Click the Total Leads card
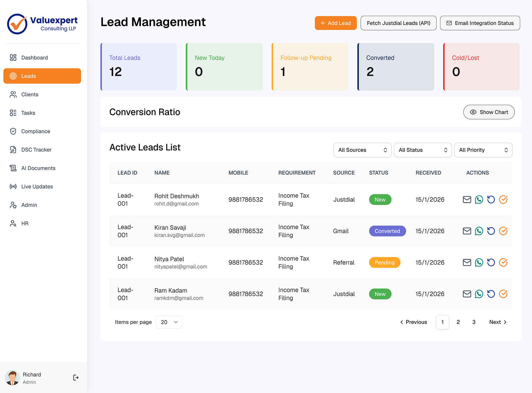532x393 pixels. [x=139, y=67]
